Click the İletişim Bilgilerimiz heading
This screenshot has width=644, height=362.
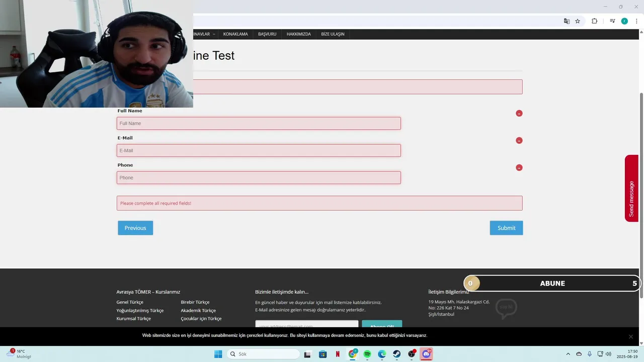click(x=449, y=292)
